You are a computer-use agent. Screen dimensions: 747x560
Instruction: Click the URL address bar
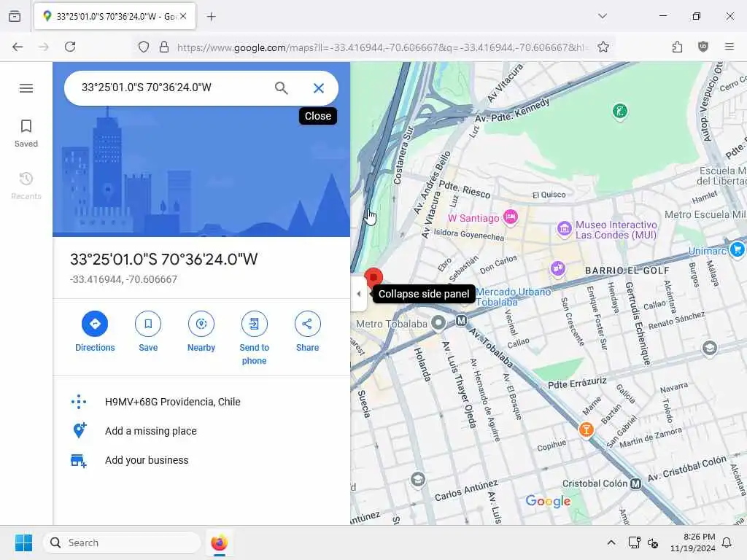point(384,47)
